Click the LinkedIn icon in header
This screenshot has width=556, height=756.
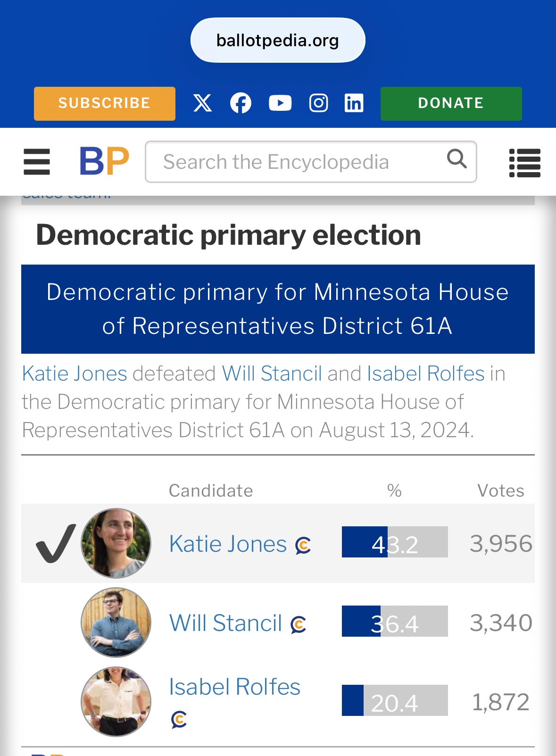pyautogui.click(x=354, y=103)
